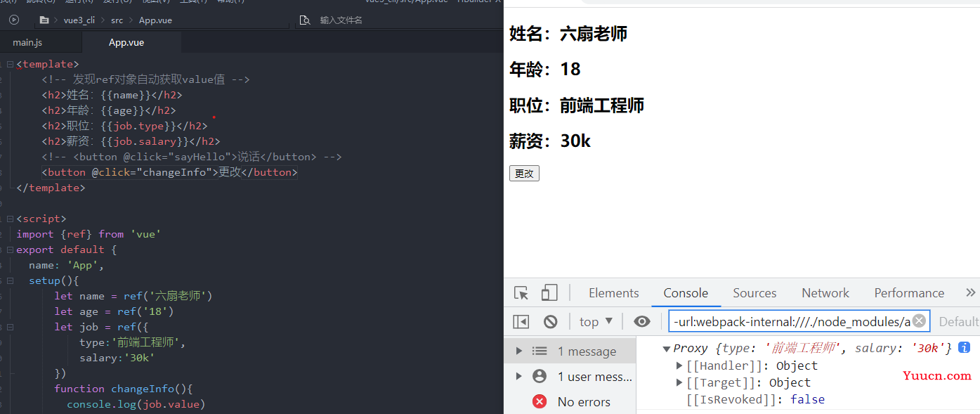Expand the [[Target]] entry
The height and width of the screenshot is (414, 980).
click(x=679, y=382)
